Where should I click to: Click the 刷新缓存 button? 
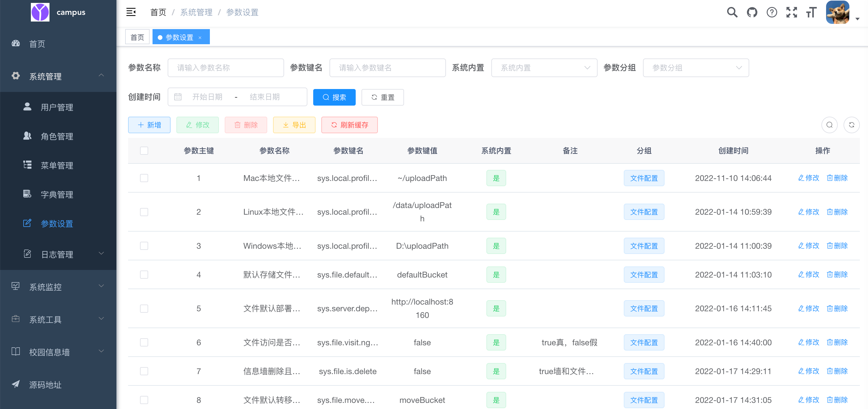tap(349, 125)
